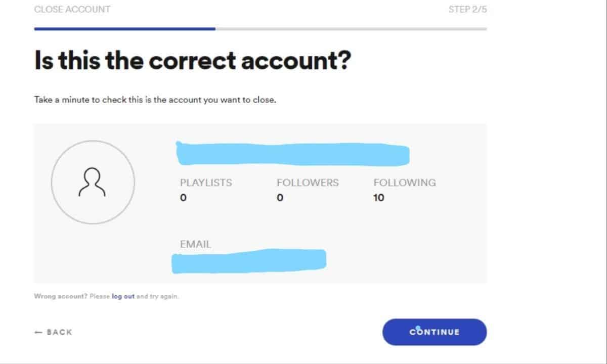
Task: Click the FOLLOWING count of 10
Action: pos(379,198)
